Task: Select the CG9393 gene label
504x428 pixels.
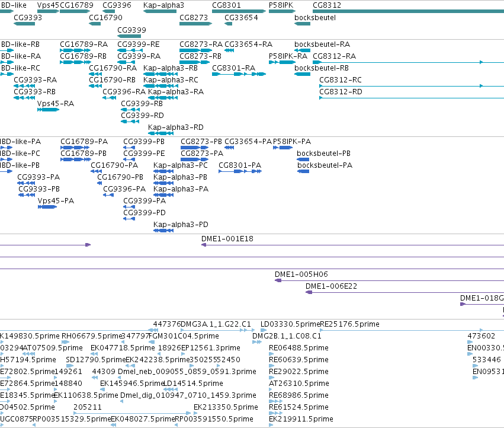Action: click(x=28, y=17)
